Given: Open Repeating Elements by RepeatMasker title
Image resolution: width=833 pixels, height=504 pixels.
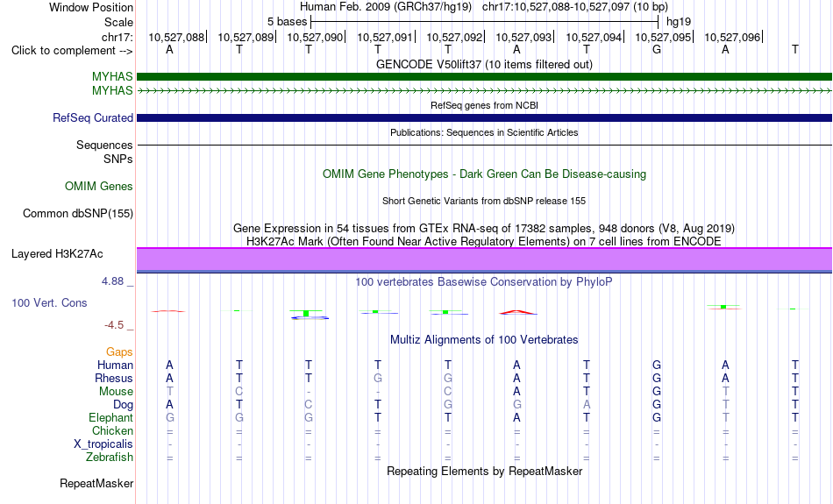Looking at the screenshot, I should coord(484,472).
